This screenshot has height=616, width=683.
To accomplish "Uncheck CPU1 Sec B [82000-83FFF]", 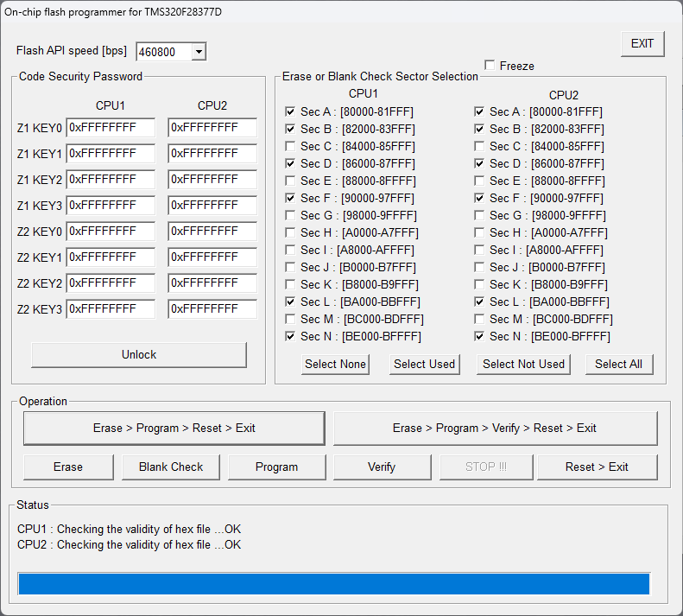I will coord(290,129).
